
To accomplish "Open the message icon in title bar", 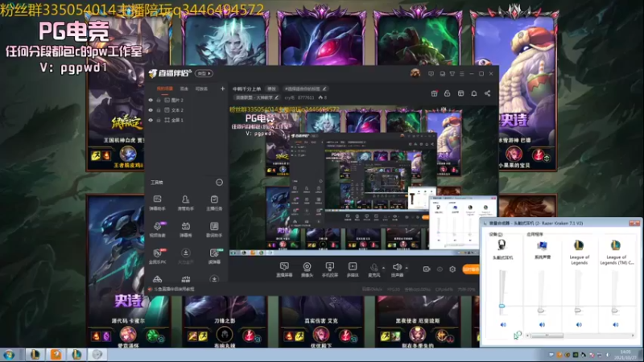I will pyautogui.click(x=431, y=74).
